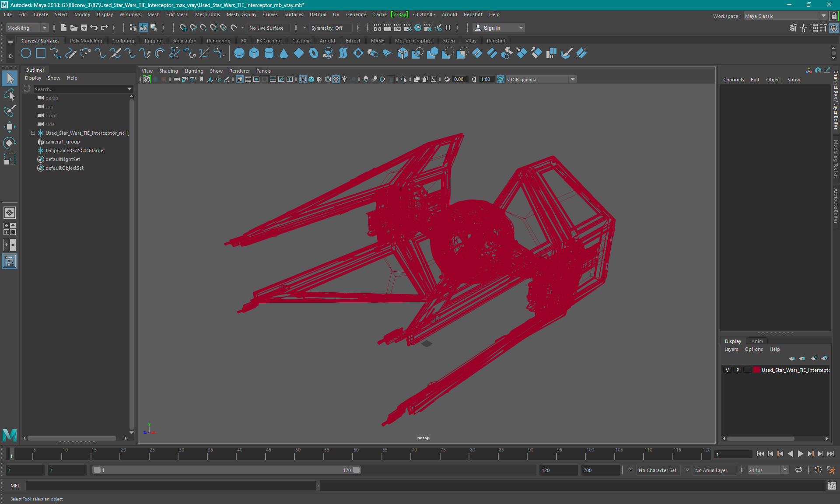Toggle P column for TIE Interceptor layer
The width and height of the screenshot is (840, 504).
click(x=737, y=370)
